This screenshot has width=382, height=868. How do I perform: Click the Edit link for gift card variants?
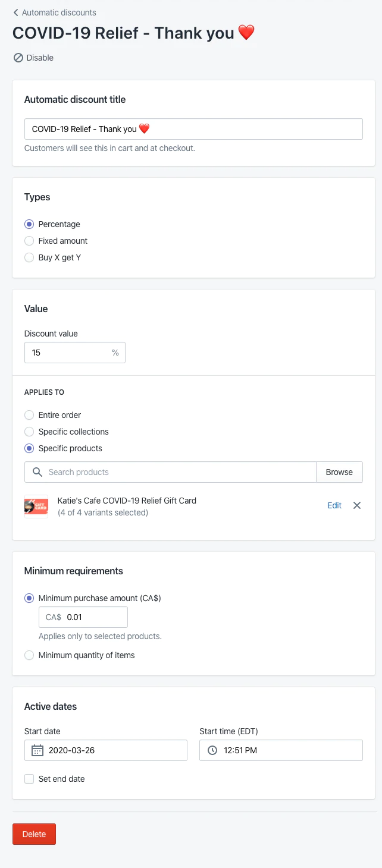334,505
